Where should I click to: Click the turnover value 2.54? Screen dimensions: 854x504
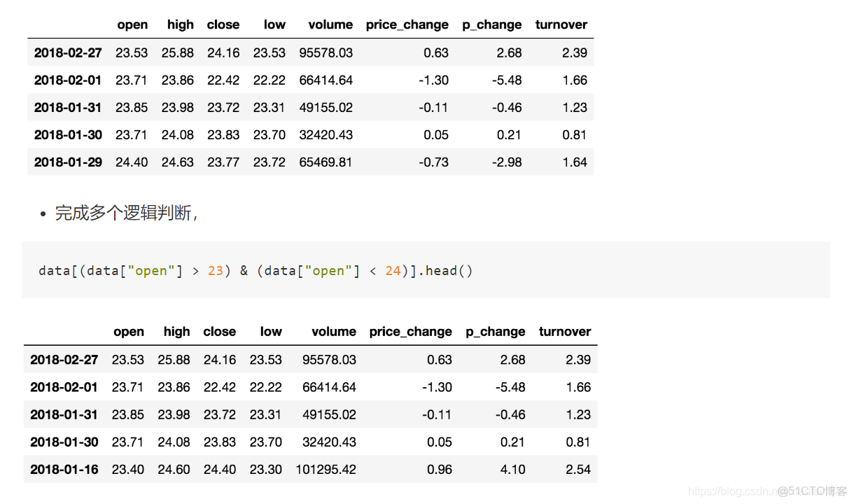pos(578,470)
